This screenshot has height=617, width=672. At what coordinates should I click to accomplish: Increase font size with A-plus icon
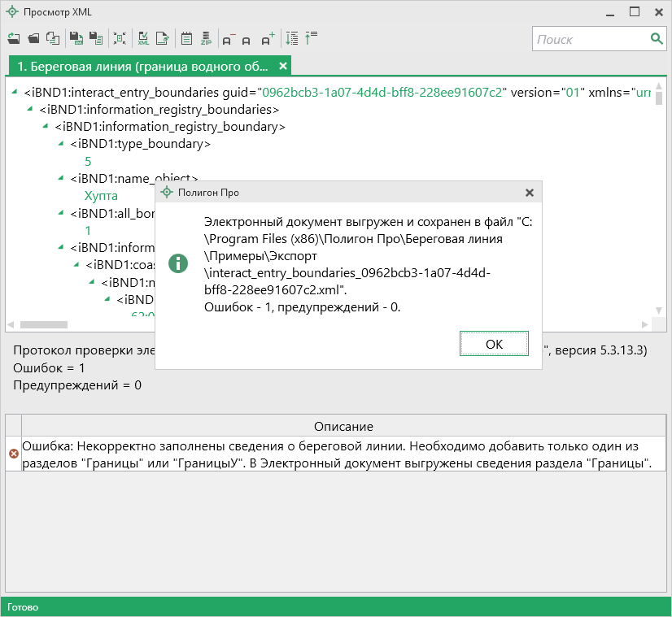268,39
